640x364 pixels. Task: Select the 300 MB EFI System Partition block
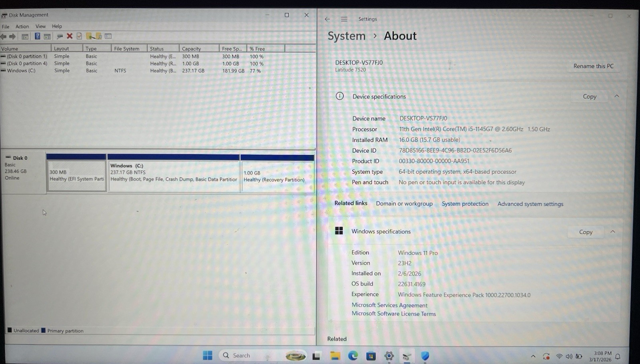(76, 173)
